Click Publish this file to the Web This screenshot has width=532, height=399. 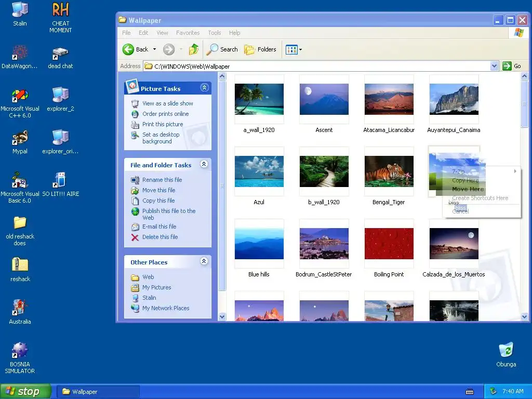[x=169, y=214]
